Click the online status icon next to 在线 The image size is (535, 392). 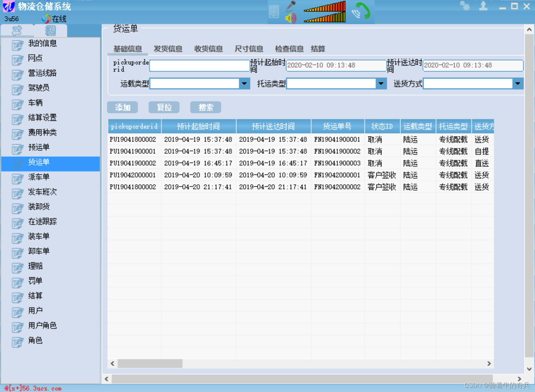point(46,19)
